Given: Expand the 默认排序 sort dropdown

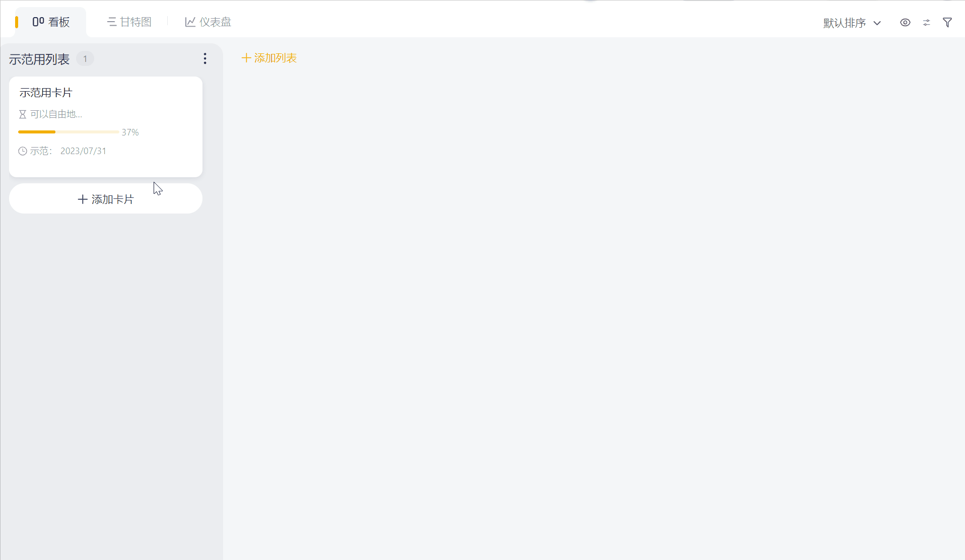Looking at the screenshot, I should point(852,23).
